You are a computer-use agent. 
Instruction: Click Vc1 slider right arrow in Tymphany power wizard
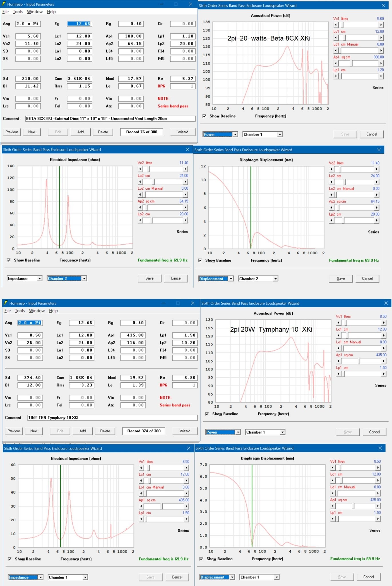pyautogui.click(x=384, y=322)
